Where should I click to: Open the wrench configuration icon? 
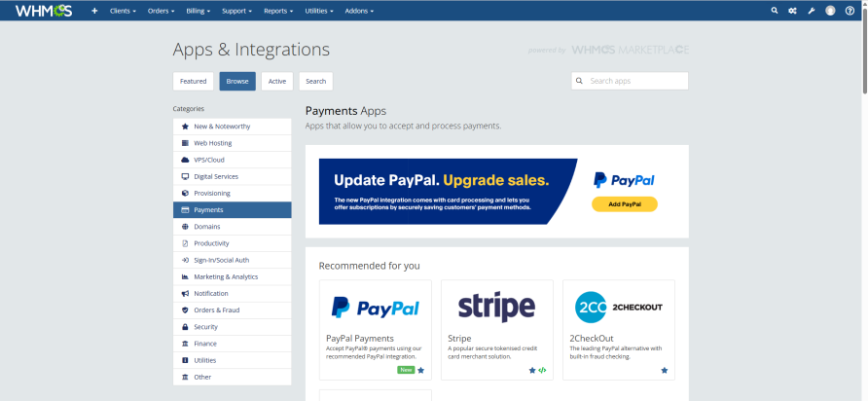[811, 11]
